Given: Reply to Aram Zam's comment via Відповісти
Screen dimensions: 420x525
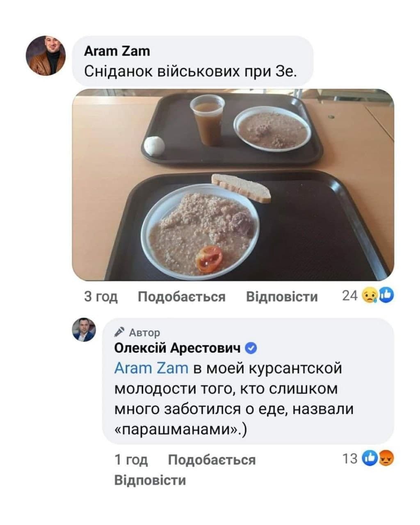Looking at the screenshot, I should pyautogui.click(x=282, y=296).
